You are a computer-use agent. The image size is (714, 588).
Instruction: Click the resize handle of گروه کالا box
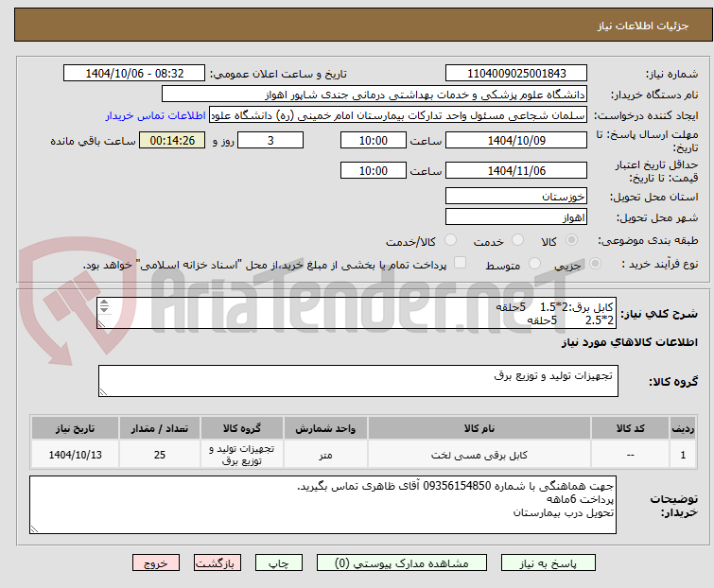pos(103,392)
